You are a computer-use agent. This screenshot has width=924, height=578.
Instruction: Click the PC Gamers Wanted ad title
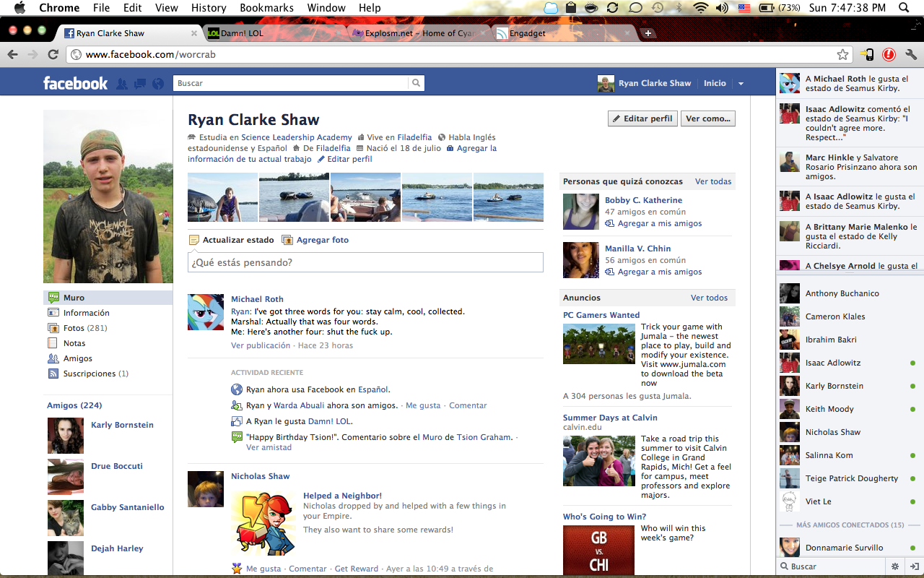click(x=601, y=315)
